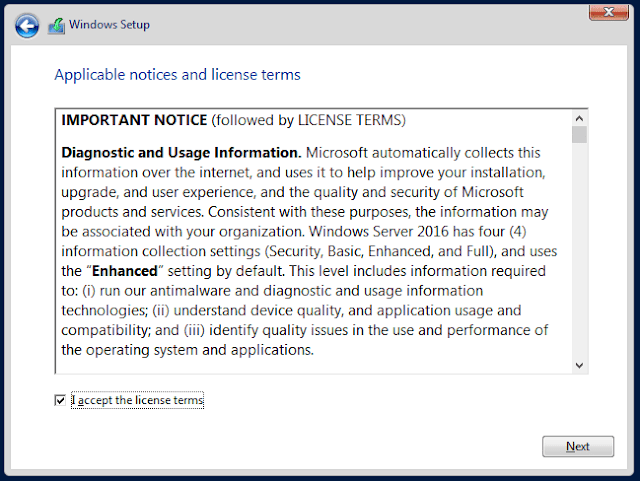Click the license scrollbar down arrow

[x=579, y=366]
